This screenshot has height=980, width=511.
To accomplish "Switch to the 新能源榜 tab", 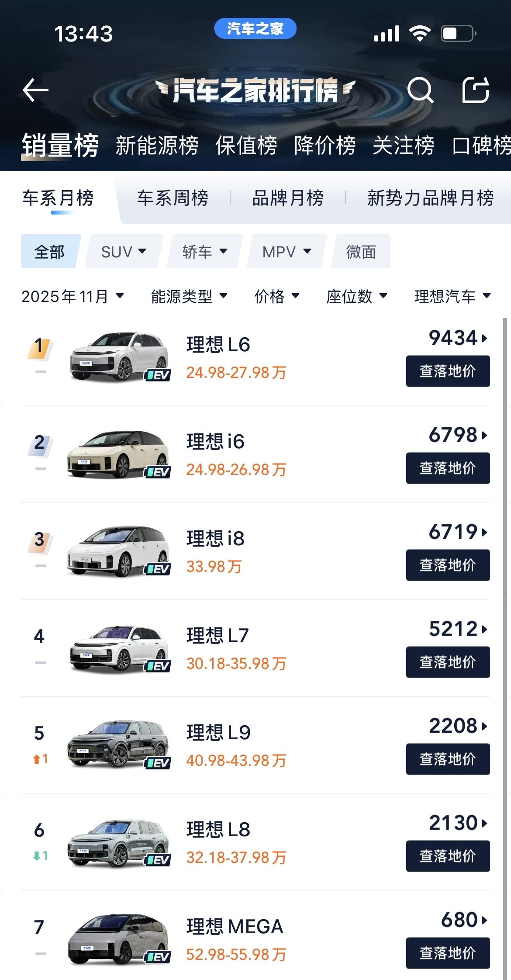I will coord(157,145).
